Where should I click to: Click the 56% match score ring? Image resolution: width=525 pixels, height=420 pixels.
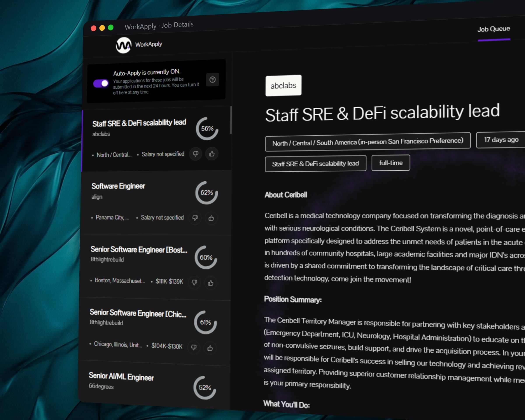pos(207,129)
